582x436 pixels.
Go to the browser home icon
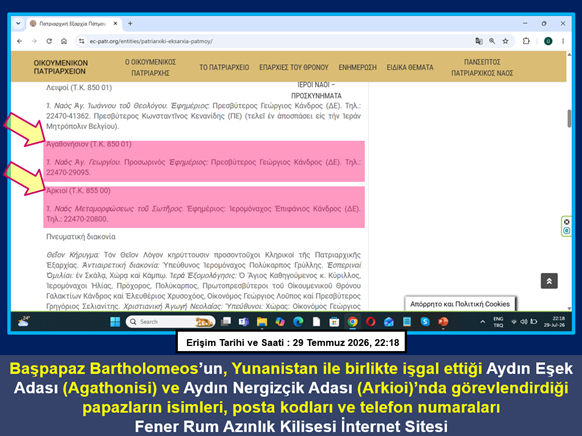pyautogui.click(x=64, y=41)
